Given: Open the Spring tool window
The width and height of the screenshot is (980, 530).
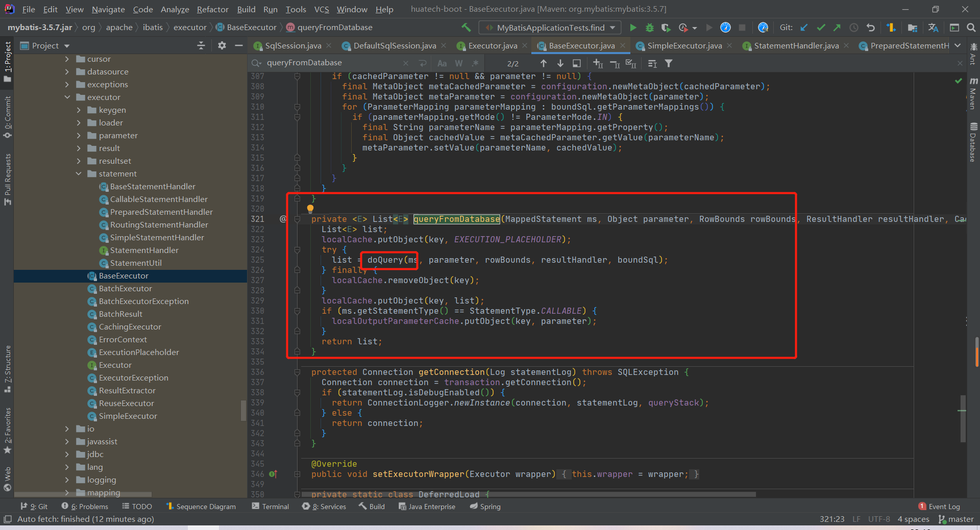Looking at the screenshot, I should pos(485,507).
